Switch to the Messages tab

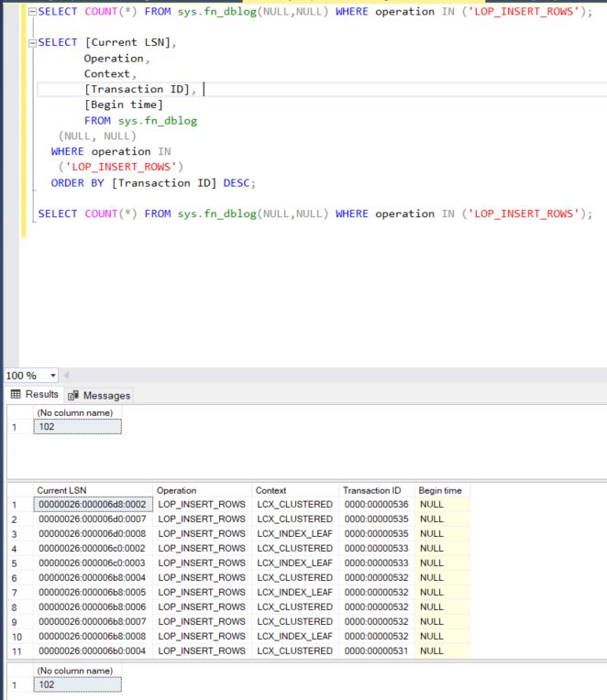pyautogui.click(x=99, y=395)
